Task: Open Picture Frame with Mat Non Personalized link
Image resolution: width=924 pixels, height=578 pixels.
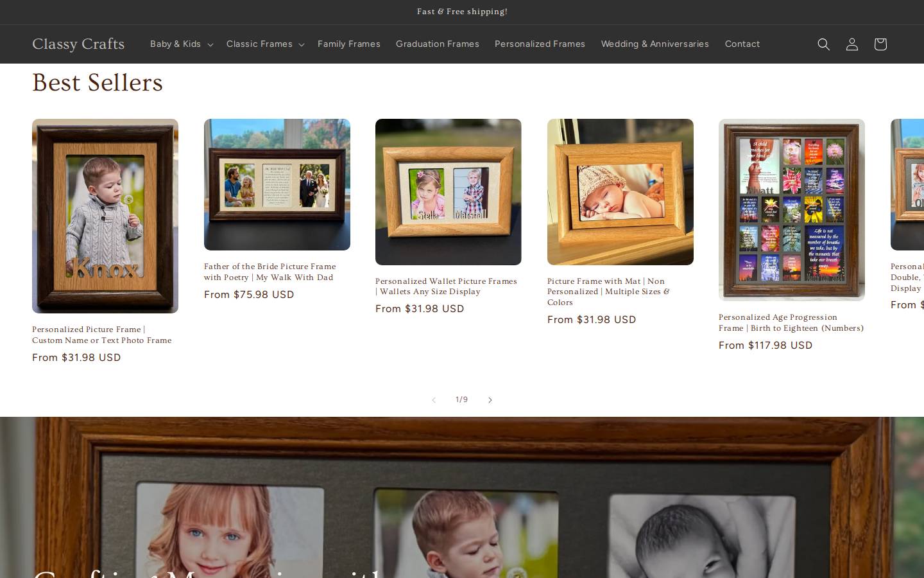Action: point(608,292)
